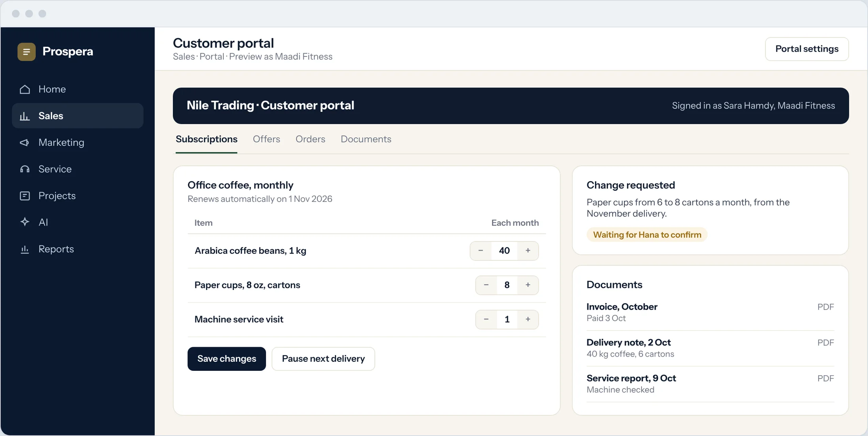Click the 'Item' column header
The image size is (868, 436).
203,223
